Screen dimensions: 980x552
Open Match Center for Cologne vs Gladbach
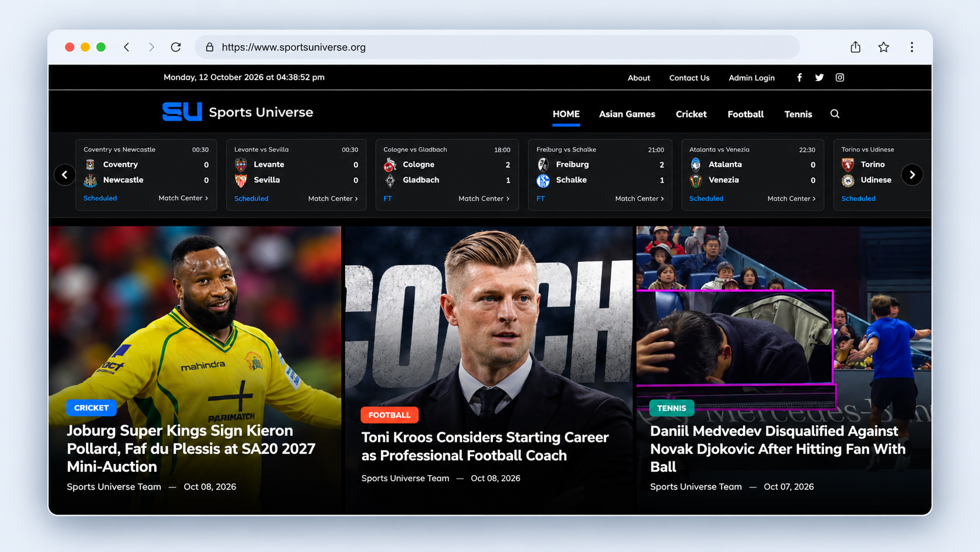(484, 198)
